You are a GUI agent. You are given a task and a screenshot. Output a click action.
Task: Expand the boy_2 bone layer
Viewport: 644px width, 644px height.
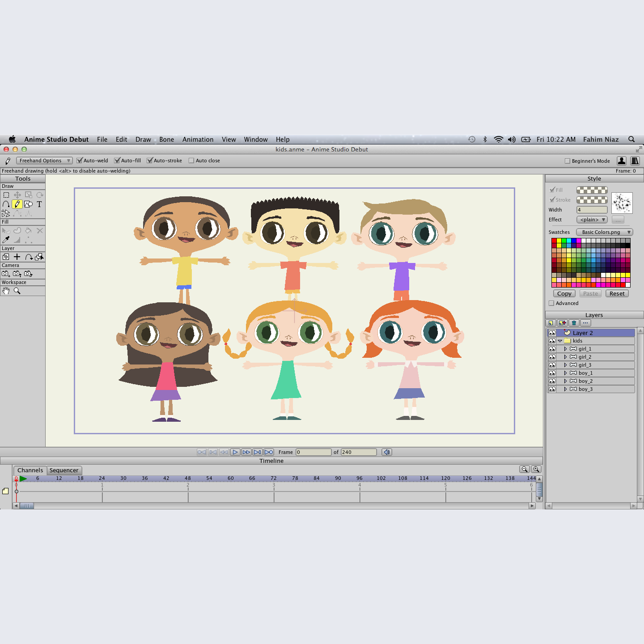pyautogui.click(x=565, y=381)
